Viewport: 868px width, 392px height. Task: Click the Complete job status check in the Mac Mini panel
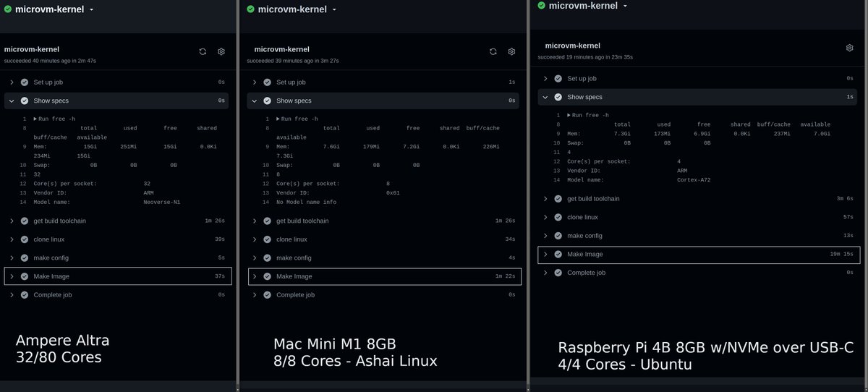pyautogui.click(x=268, y=295)
